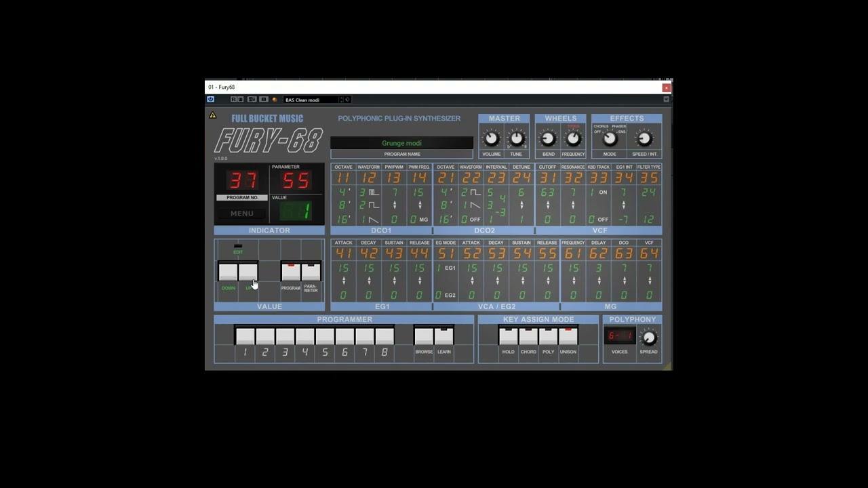Toggle HOLD key assign mode
This screenshot has height=488, width=868.
pos(508,336)
